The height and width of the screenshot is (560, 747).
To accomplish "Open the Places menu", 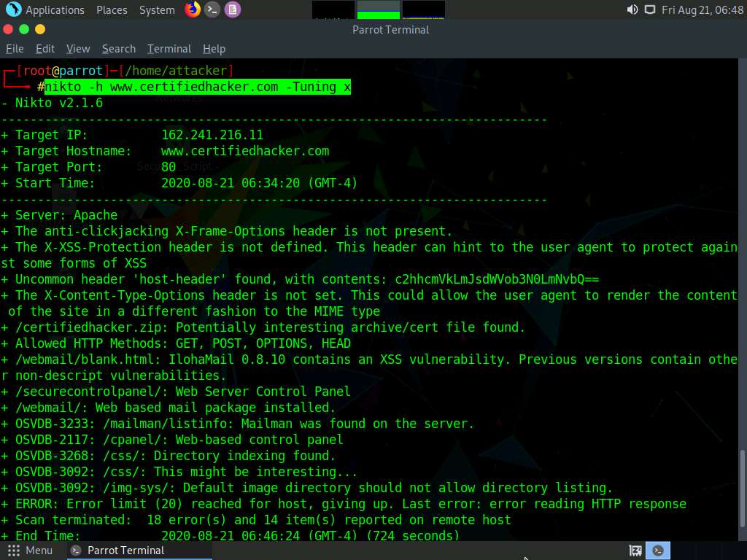I will [112, 10].
